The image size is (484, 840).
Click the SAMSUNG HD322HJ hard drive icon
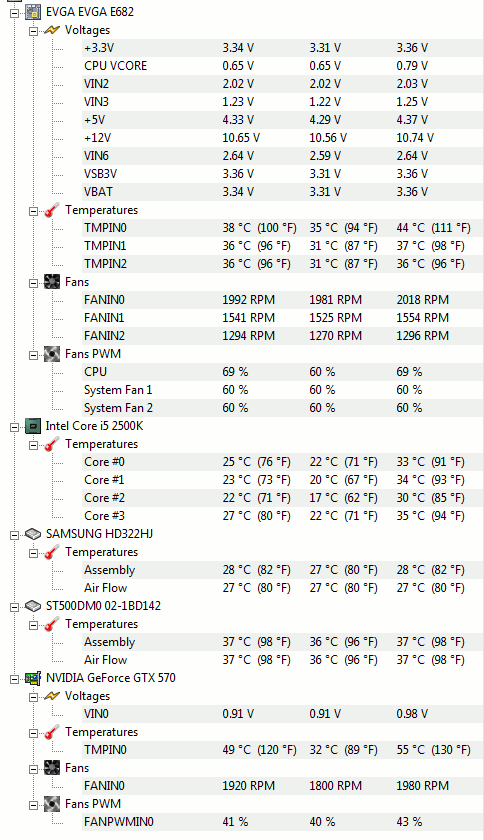[33, 534]
